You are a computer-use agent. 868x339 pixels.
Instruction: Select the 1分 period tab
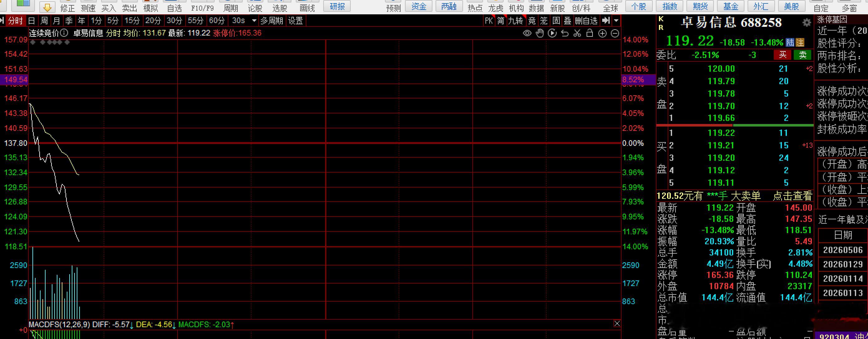tap(96, 21)
